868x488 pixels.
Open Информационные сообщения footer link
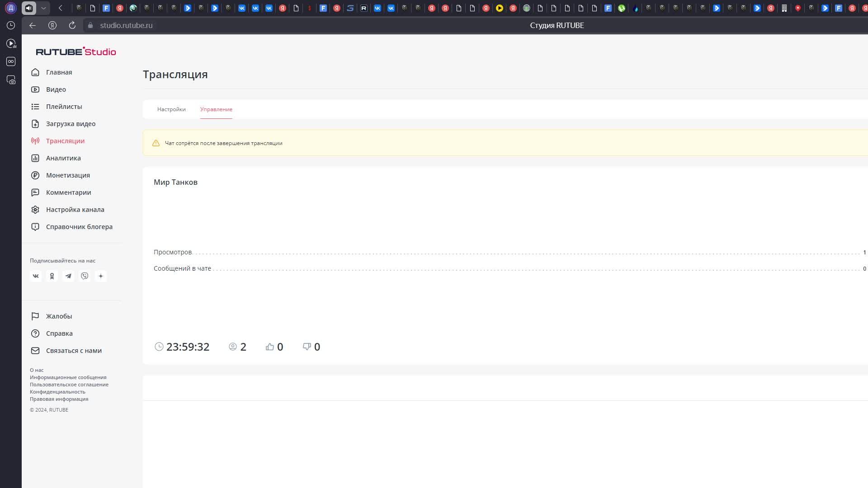click(68, 377)
